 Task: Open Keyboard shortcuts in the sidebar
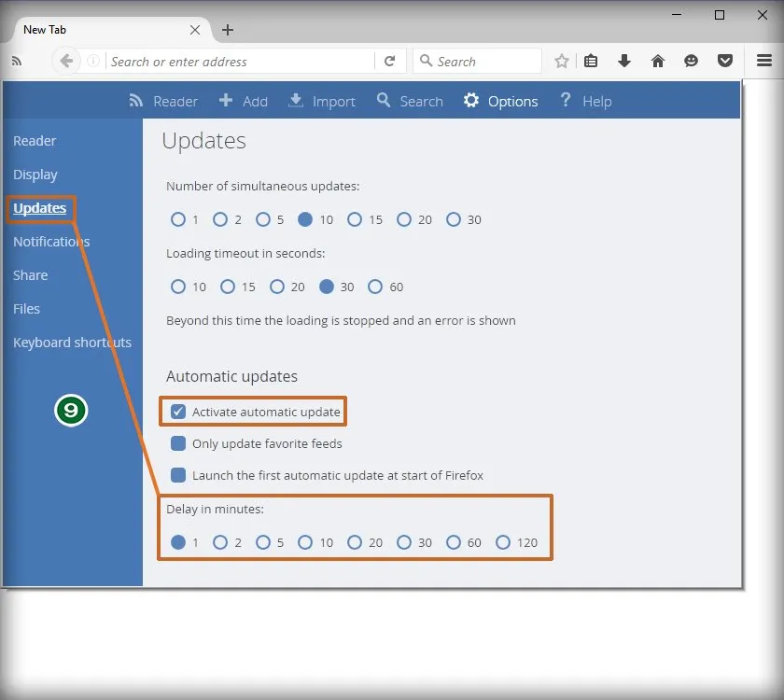[x=73, y=343]
